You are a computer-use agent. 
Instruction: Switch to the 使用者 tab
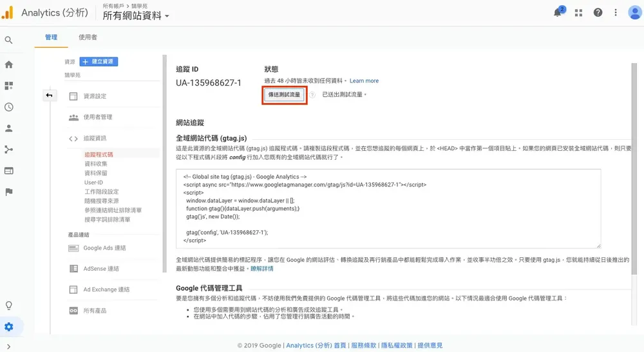pyautogui.click(x=88, y=37)
